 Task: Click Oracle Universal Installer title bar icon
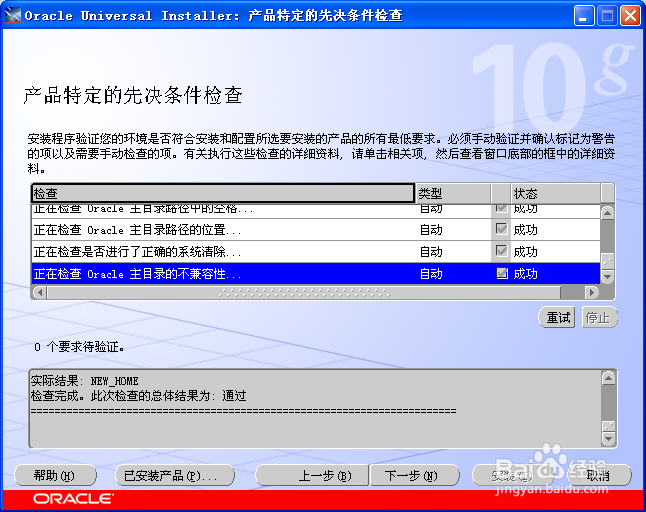12,15
